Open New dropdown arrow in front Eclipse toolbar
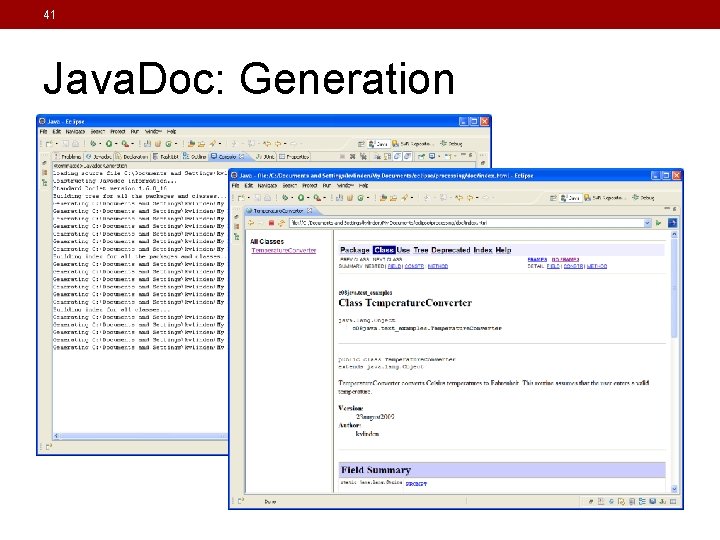The height and width of the screenshot is (540, 720). point(248,198)
